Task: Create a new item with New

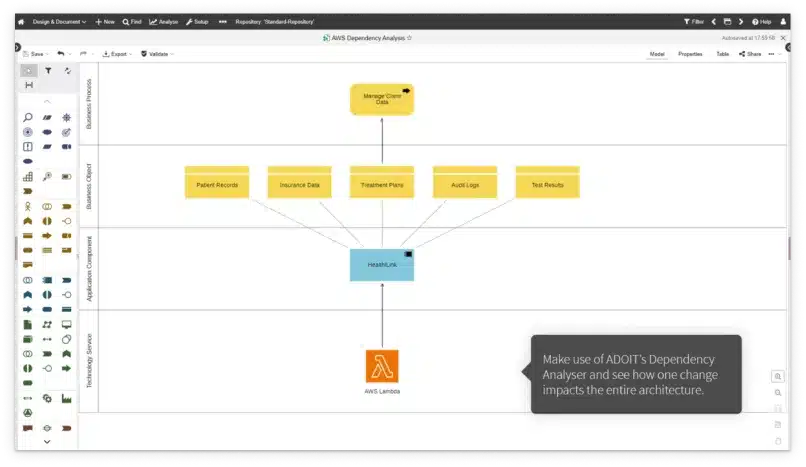Action: [x=105, y=22]
